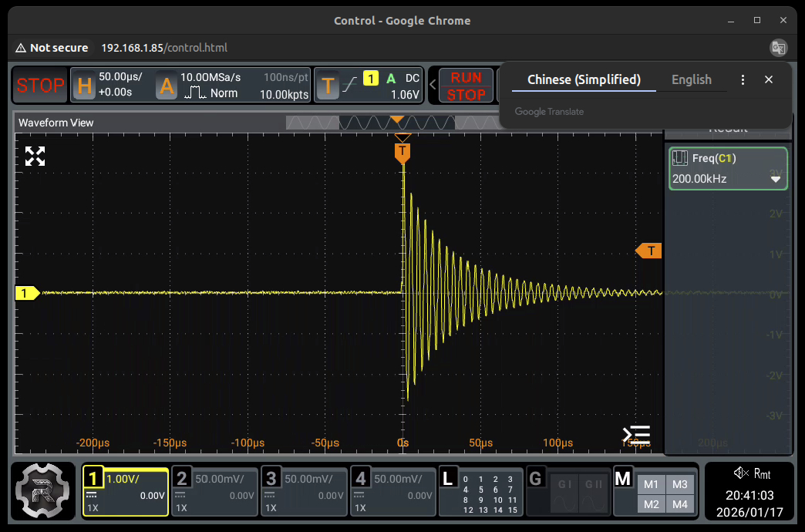
Task: Enable channel 4
Action: click(361, 478)
